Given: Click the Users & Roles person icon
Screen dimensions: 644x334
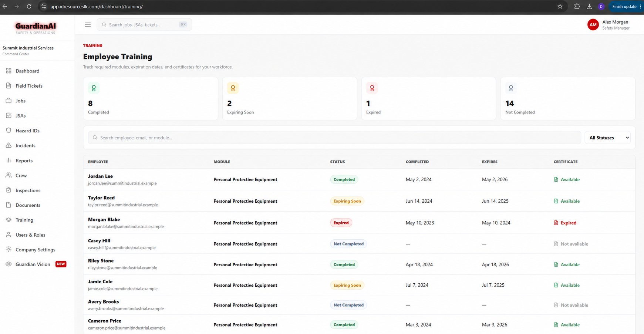Looking at the screenshot, I should pos(9,235).
